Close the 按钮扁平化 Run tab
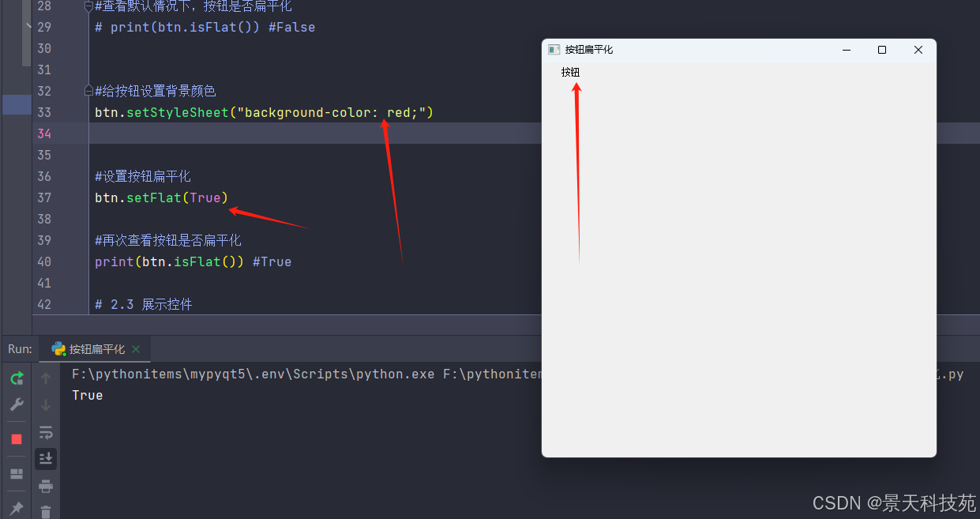The height and width of the screenshot is (519, 980). pos(136,348)
